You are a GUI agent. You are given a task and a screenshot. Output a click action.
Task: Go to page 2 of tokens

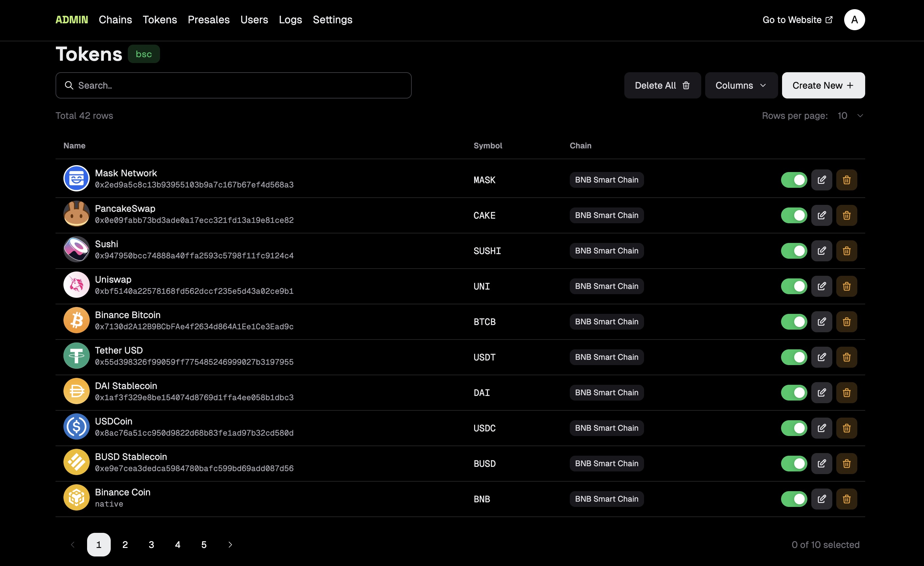coord(125,545)
